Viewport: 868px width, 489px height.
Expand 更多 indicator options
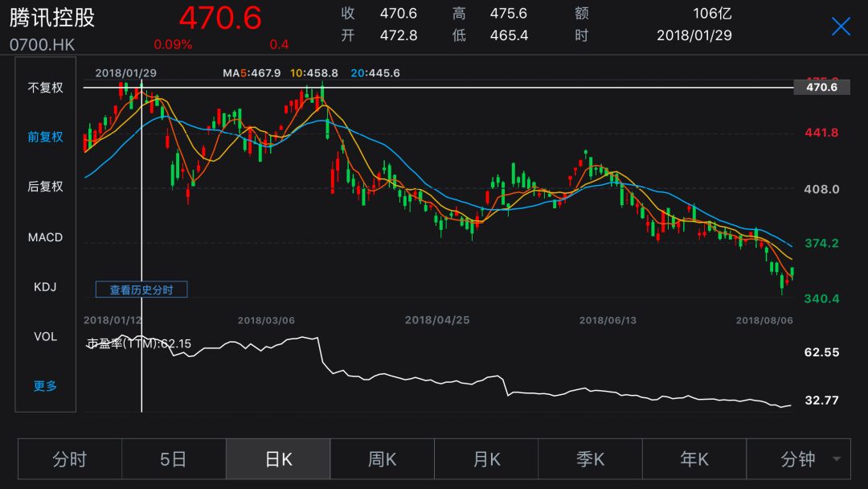click(x=46, y=386)
